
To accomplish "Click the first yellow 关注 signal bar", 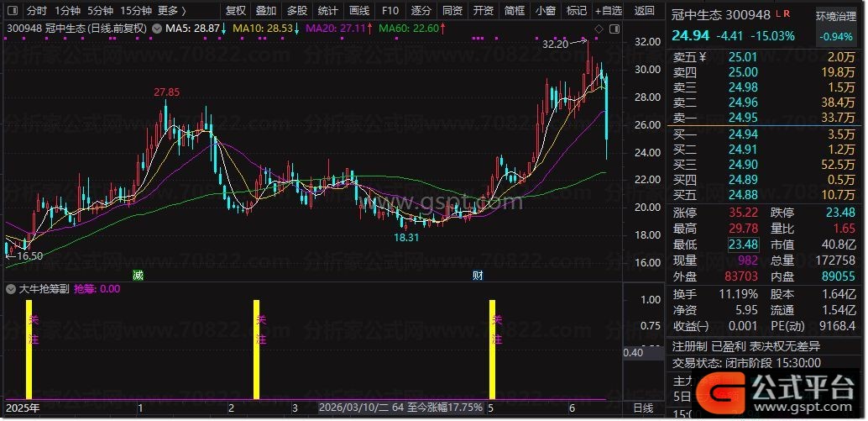I will pyautogui.click(x=29, y=349).
